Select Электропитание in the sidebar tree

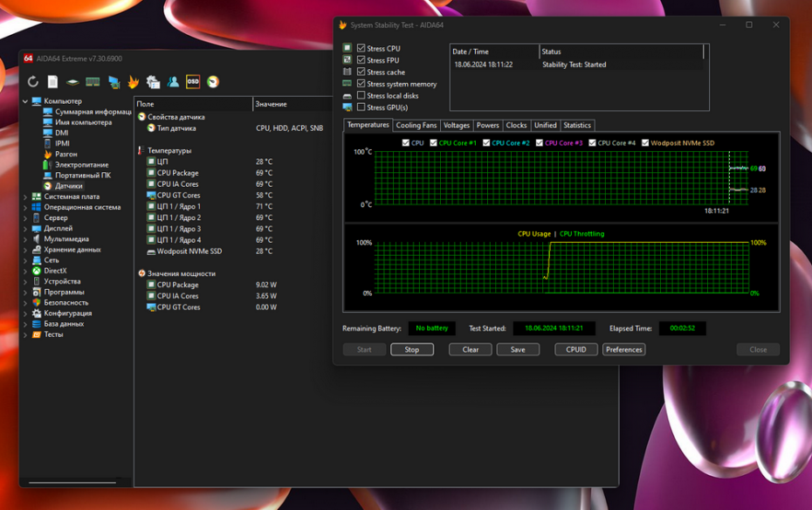[x=81, y=165]
